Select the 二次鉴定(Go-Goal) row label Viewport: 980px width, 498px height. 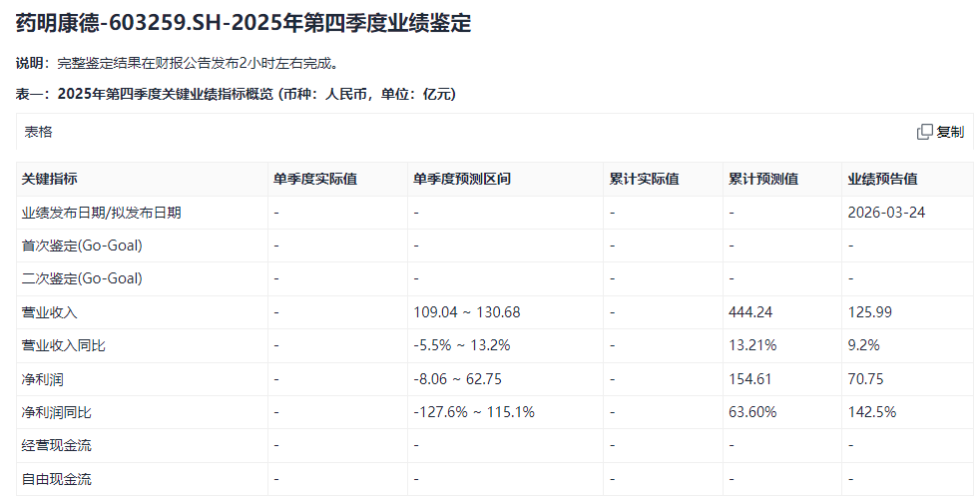coord(82,278)
